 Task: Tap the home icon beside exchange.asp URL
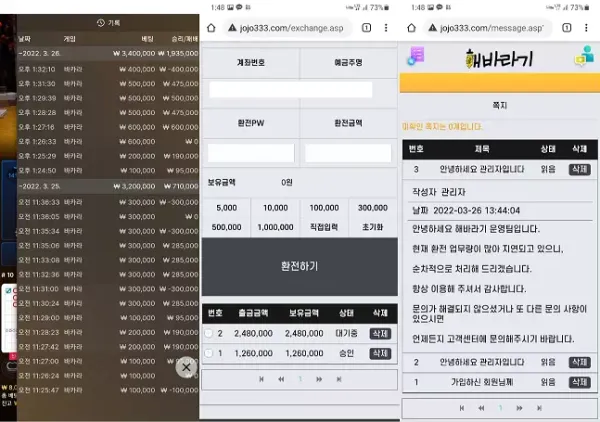[211, 28]
